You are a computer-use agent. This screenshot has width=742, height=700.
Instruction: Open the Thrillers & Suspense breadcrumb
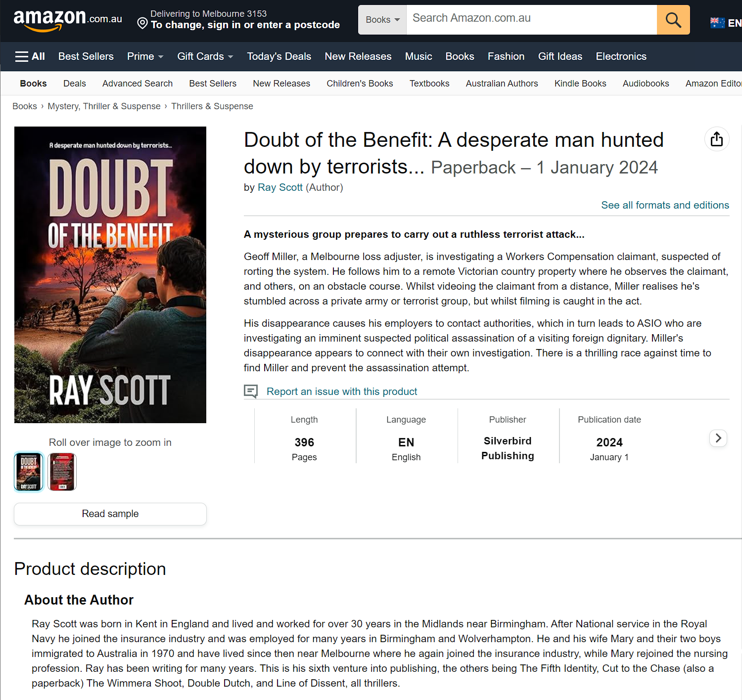coord(212,106)
